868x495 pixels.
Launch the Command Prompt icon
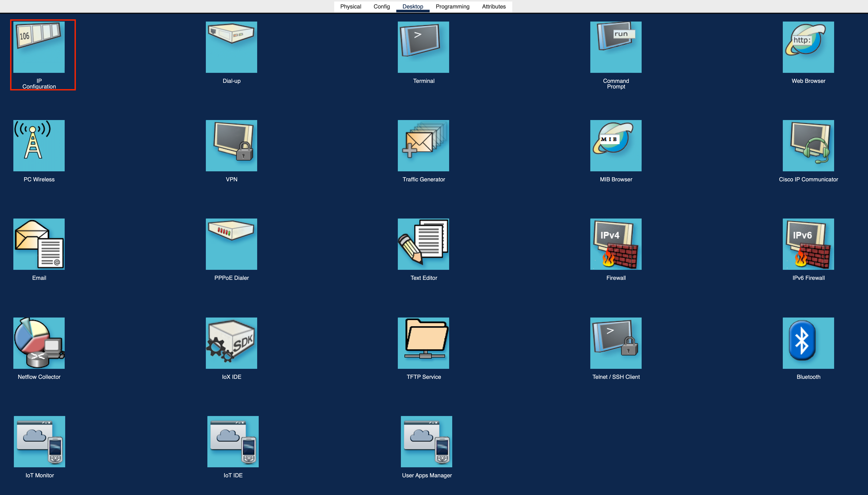[x=616, y=47]
